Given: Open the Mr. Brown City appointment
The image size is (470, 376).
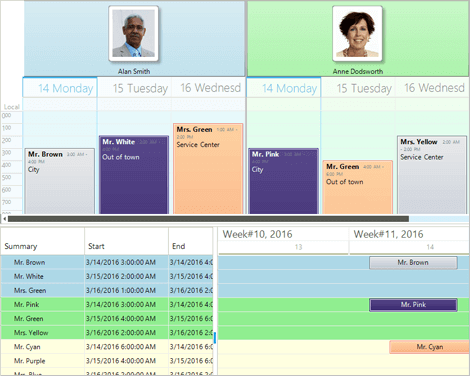Looking at the screenshot, I should coord(60,181).
